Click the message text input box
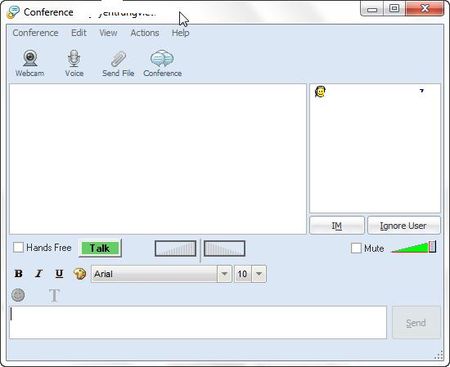Viewport: 450px width, 367px height. (198, 322)
